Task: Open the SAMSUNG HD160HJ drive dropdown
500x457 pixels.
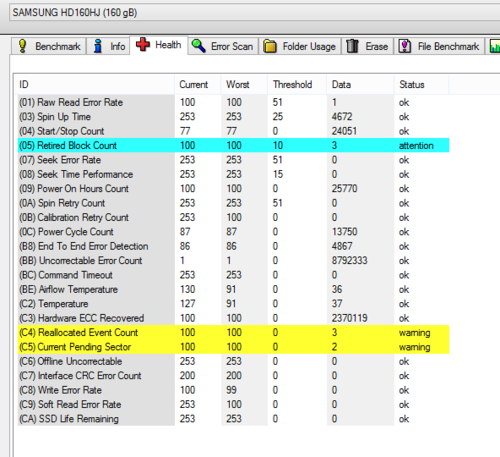Action: (x=255, y=13)
